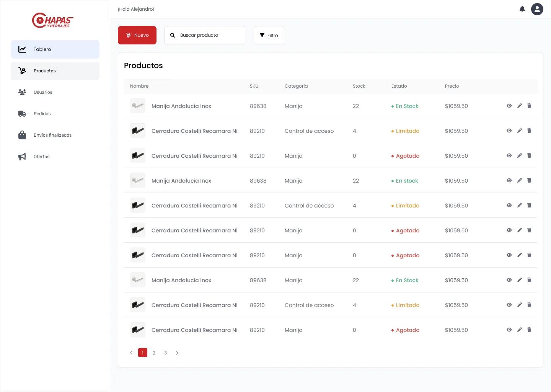Screen dimensions: 551x392
Task: Edit the last En Stock Manija row
Action: tap(519, 280)
